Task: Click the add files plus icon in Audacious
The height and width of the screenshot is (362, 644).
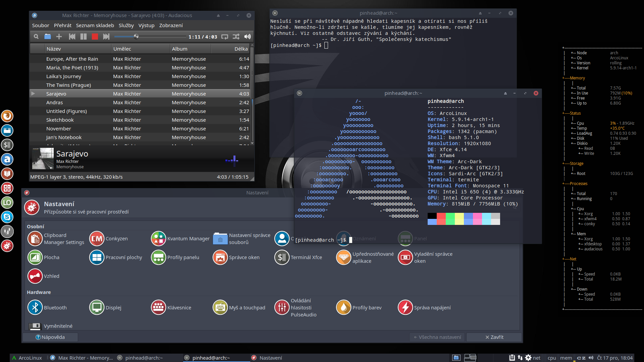Action: 59,37
